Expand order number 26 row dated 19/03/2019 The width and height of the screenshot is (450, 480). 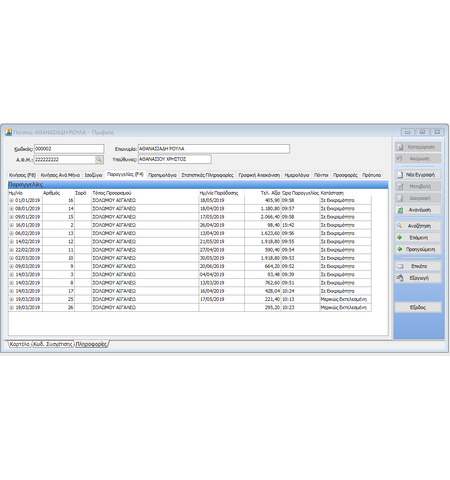tap(11, 307)
